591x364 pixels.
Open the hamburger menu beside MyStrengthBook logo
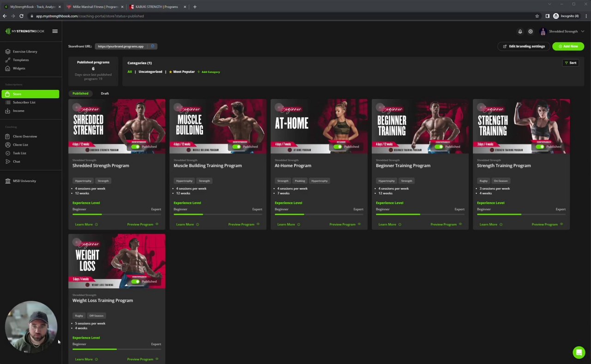coord(55,31)
